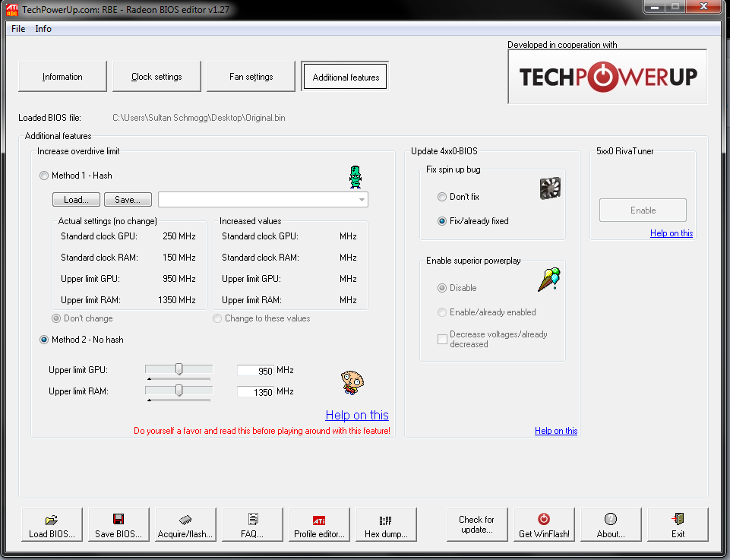730x560 pixels.
Task: Click the Load BIOS folder icon
Action: 51,520
